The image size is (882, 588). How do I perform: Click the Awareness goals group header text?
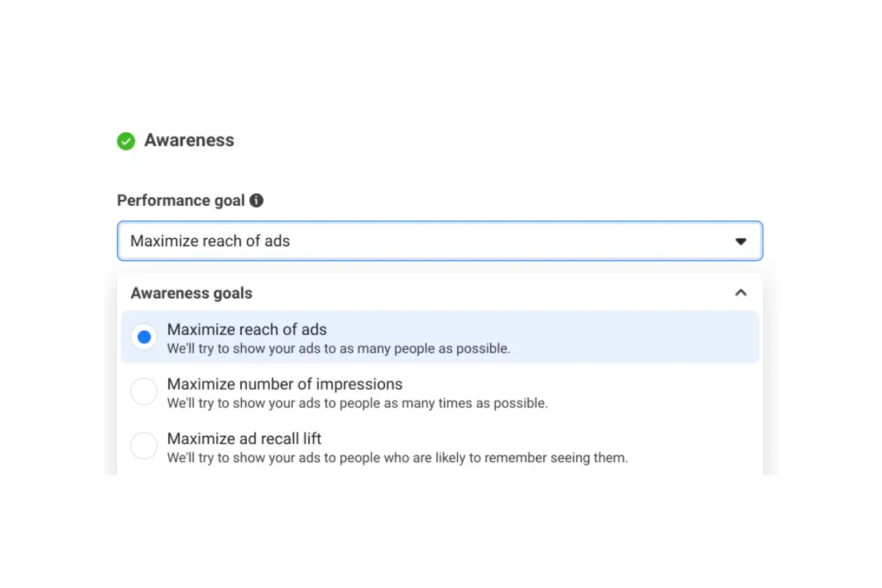pyautogui.click(x=191, y=293)
